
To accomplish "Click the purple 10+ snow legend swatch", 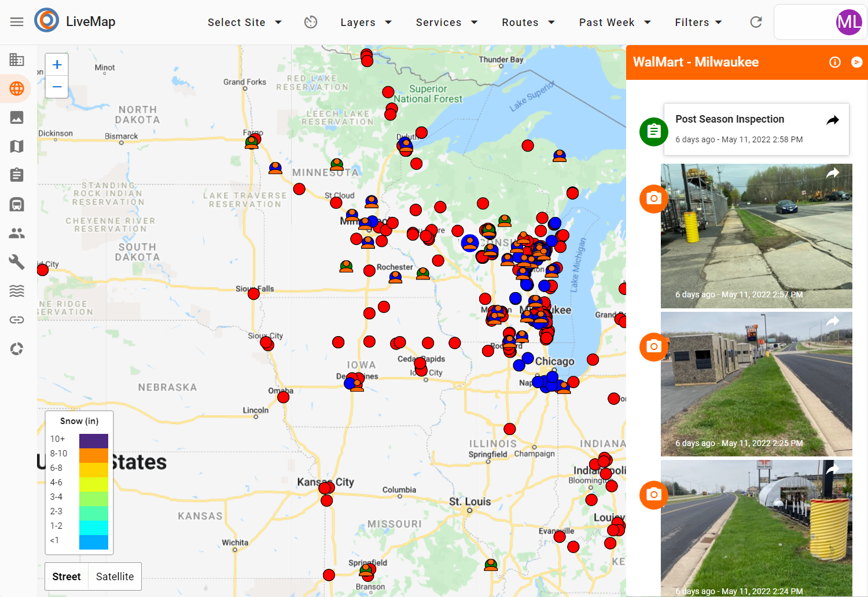I will click(94, 440).
